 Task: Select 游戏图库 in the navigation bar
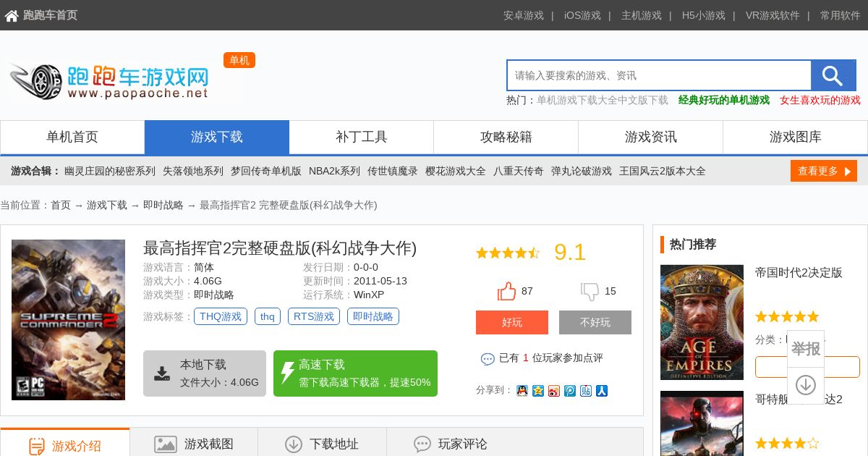click(796, 137)
